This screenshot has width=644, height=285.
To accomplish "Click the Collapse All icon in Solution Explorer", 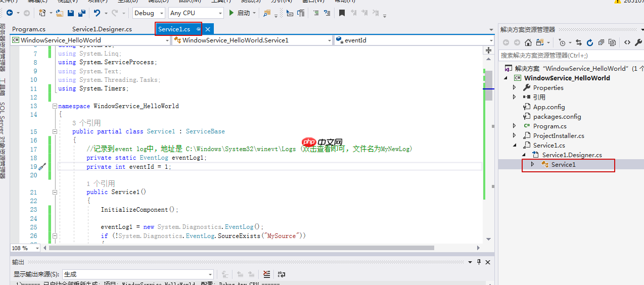I will click(x=601, y=43).
